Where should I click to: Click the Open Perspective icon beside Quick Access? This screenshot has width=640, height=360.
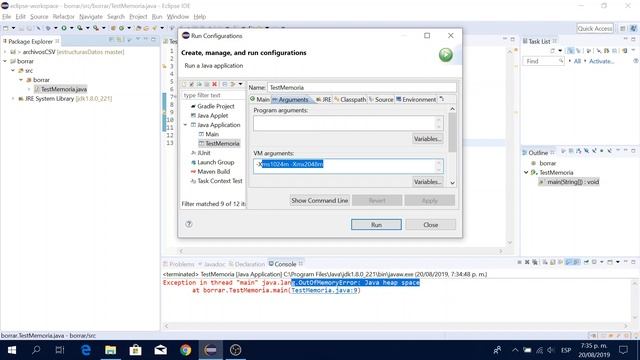pyautogui.click(x=622, y=28)
